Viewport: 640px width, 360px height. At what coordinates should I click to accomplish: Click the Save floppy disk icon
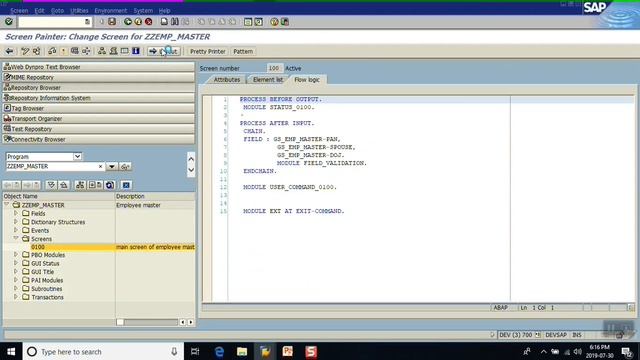point(112,22)
